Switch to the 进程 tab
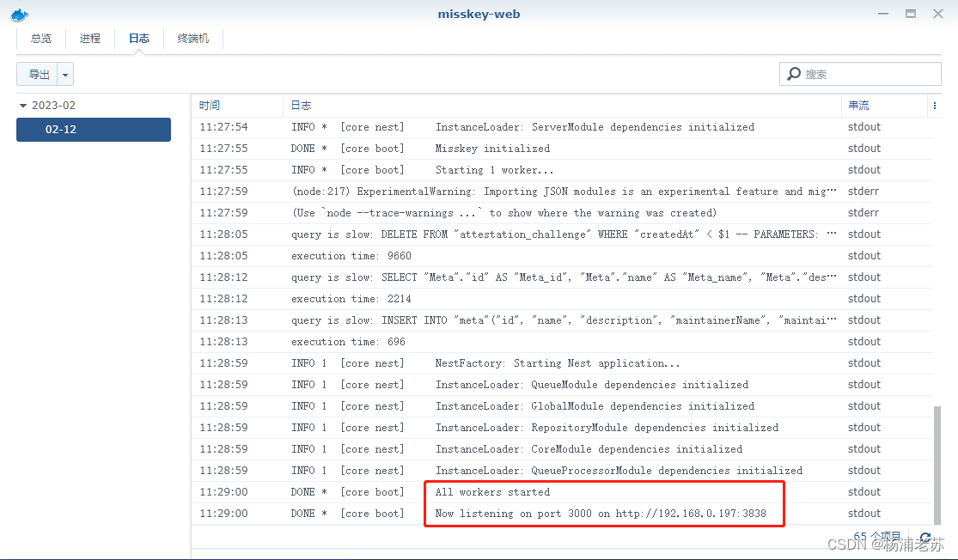The height and width of the screenshot is (560, 958). tap(90, 39)
